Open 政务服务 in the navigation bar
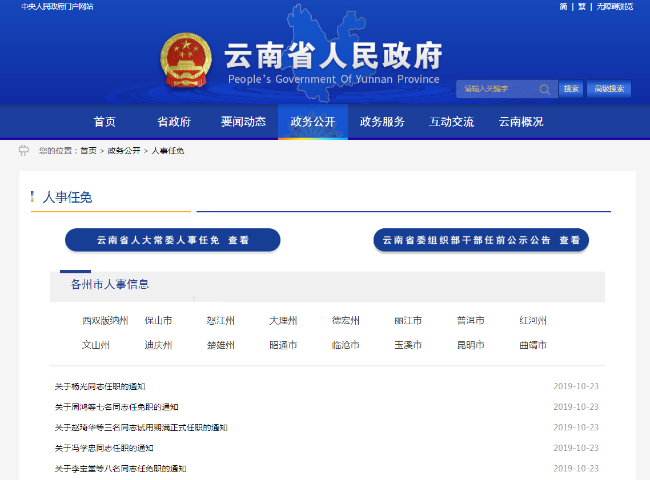The width and height of the screenshot is (650, 480). [382, 122]
